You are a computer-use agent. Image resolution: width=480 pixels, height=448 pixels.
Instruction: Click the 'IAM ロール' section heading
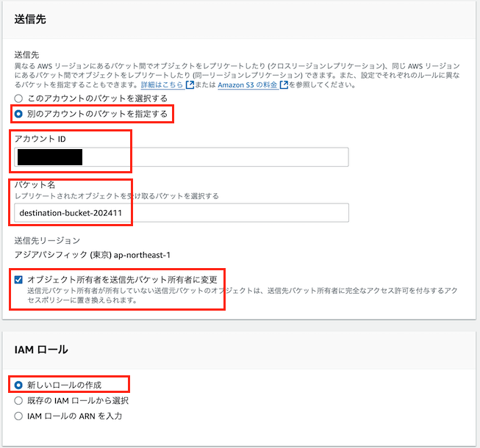coord(41,350)
